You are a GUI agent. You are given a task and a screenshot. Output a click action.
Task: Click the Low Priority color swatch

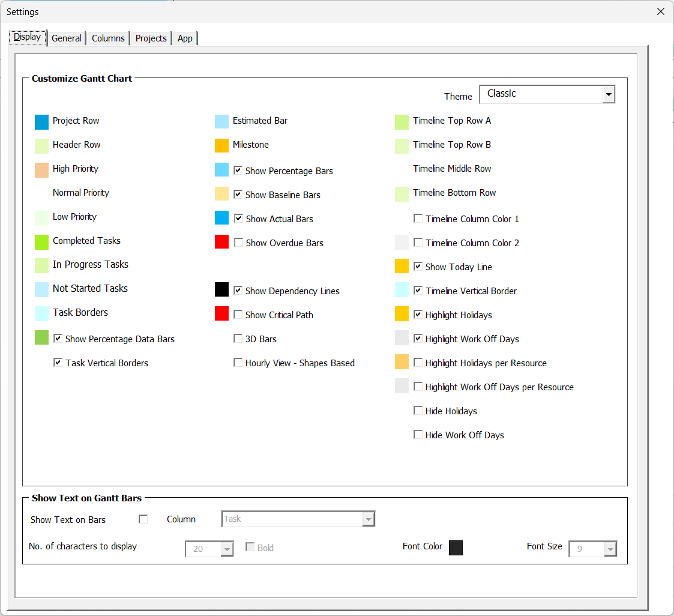tap(41, 219)
